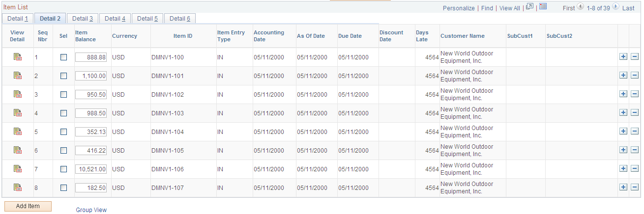Open the Group View link
This screenshot has width=644, height=214.
[x=91, y=210]
